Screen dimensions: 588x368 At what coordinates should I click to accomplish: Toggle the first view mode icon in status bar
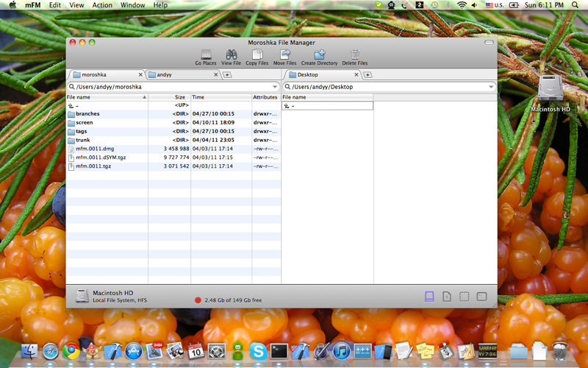click(x=429, y=296)
